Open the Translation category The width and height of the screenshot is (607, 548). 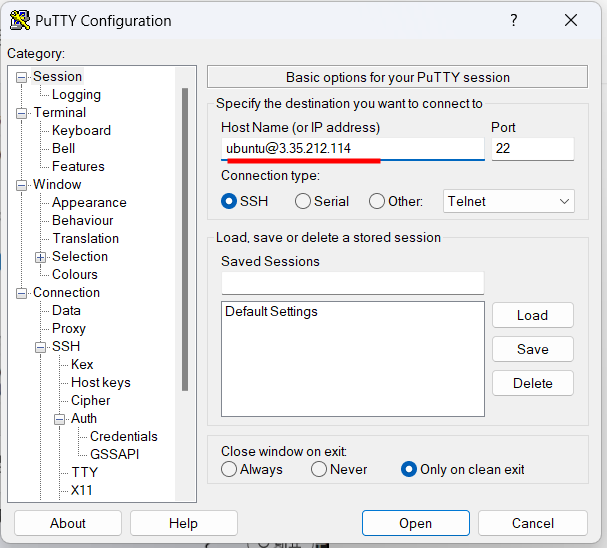click(x=86, y=238)
